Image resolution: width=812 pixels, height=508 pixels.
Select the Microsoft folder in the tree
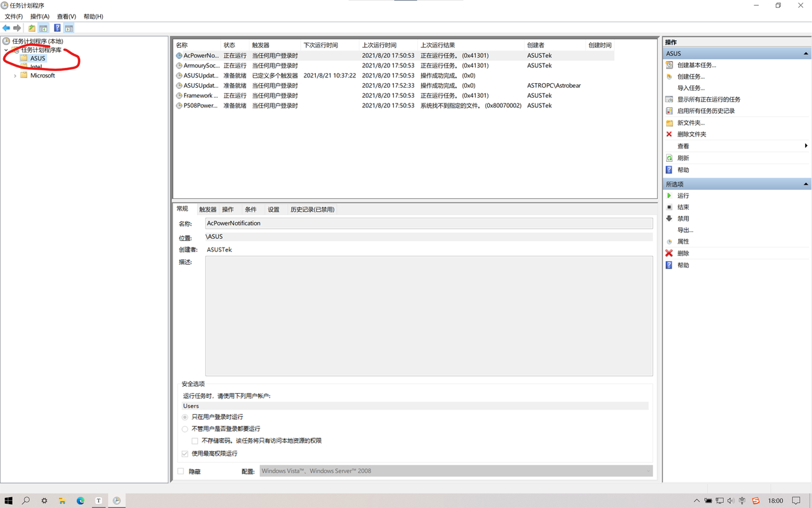(x=43, y=75)
